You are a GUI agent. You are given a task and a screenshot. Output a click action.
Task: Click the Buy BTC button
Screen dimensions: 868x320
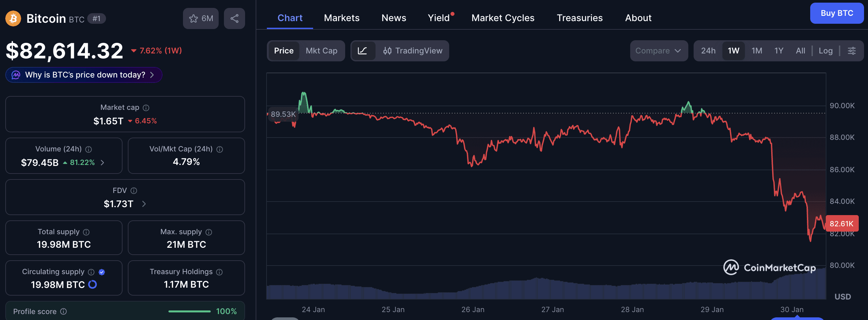point(837,14)
